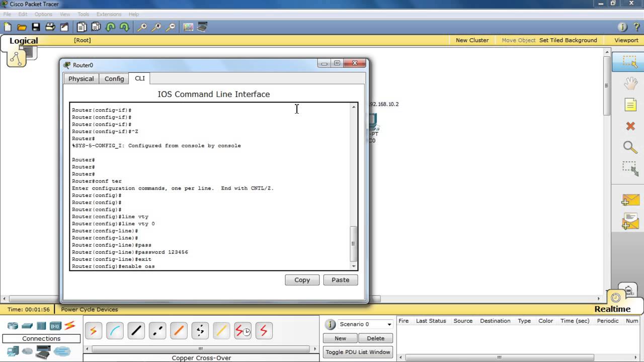Save the network with the floppy icon

36,27
